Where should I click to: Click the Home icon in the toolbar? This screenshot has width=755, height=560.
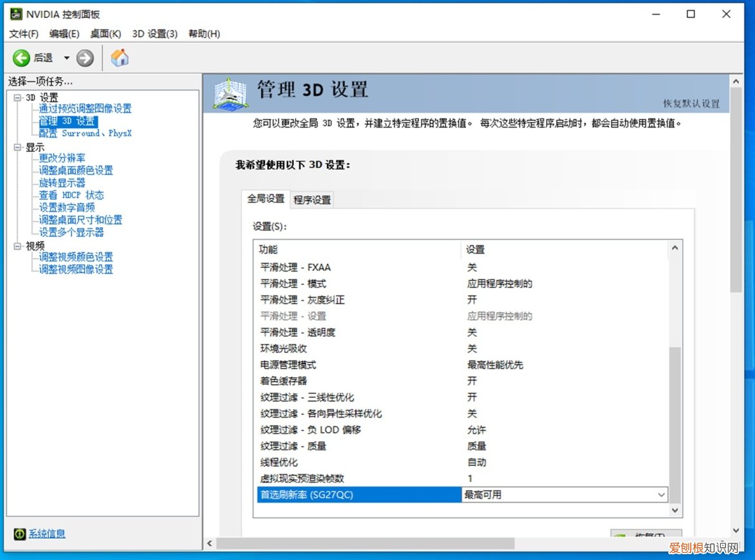[x=119, y=58]
